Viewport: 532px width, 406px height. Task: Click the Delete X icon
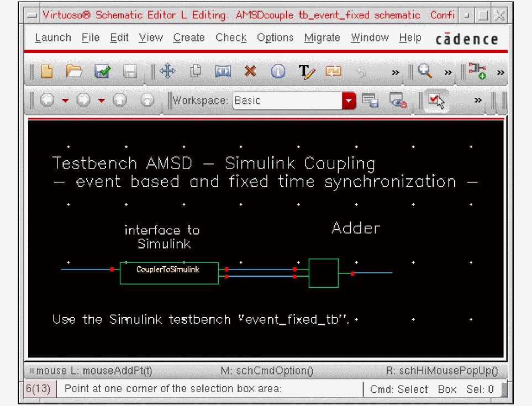(x=250, y=71)
